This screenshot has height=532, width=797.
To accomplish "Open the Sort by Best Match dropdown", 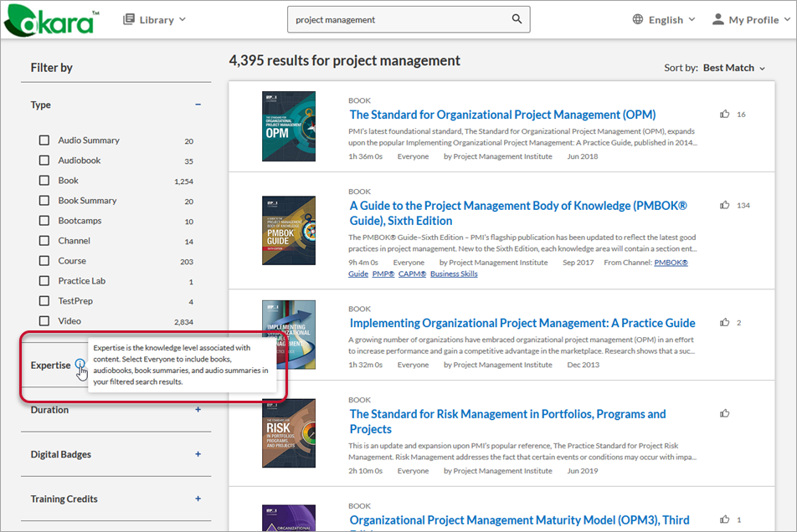I will click(x=733, y=68).
